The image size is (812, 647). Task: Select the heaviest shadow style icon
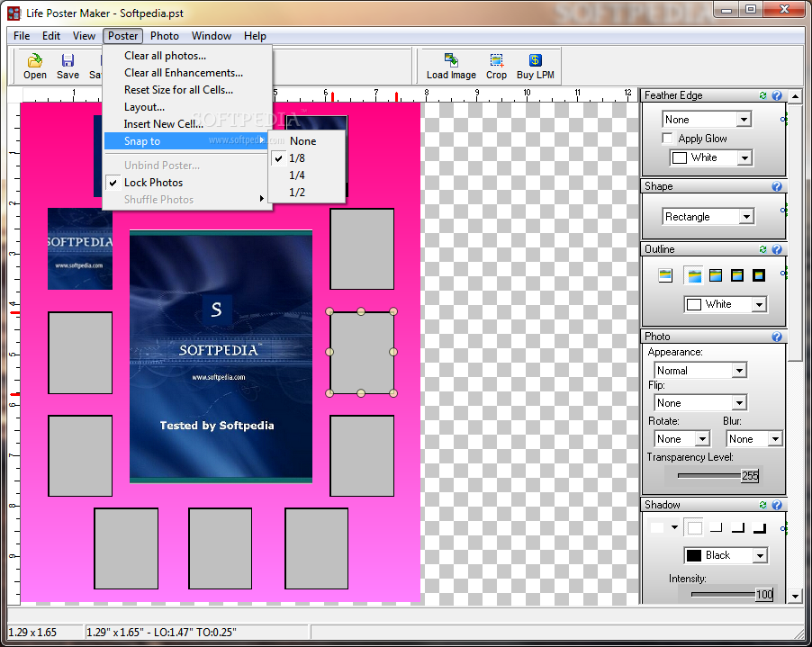click(760, 528)
